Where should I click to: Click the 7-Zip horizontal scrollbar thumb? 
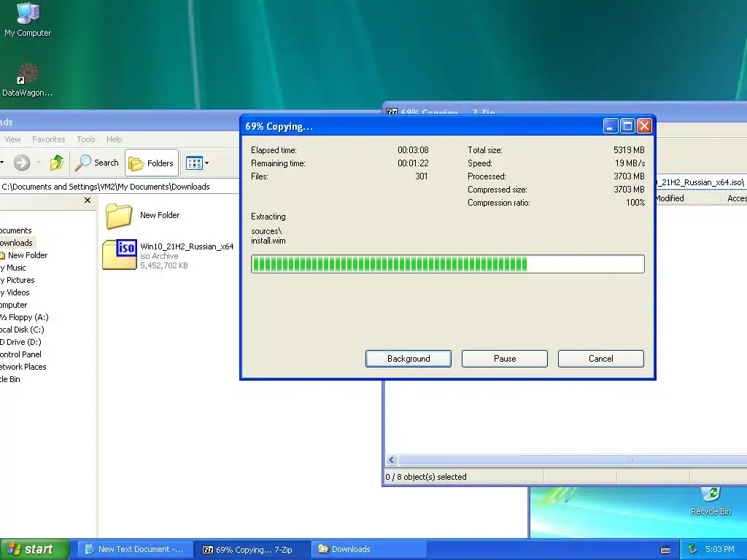point(573,459)
